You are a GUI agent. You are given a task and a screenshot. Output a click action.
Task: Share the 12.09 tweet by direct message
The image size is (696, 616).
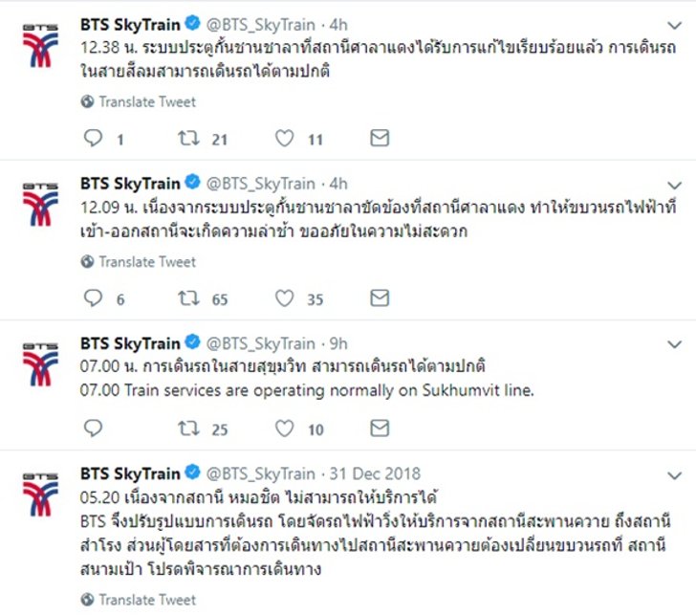pos(380,298)
